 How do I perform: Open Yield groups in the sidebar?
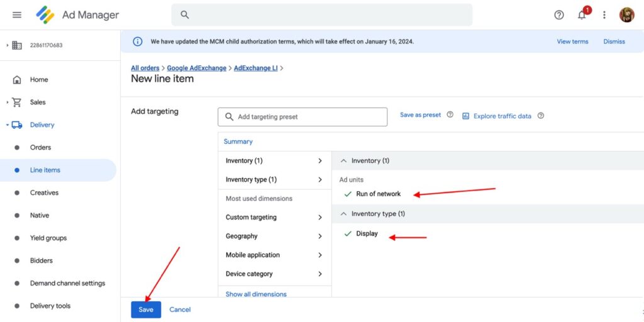click(x=48, y=238)
